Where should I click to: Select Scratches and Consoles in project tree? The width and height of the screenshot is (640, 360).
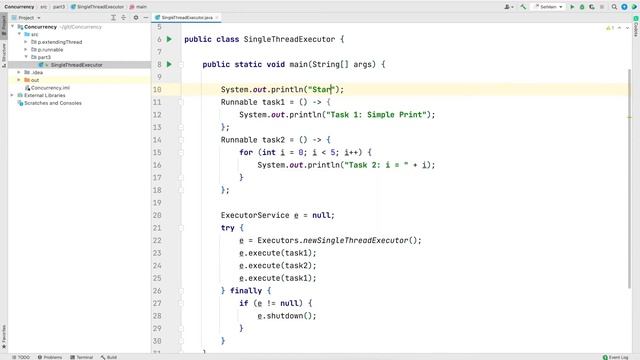(53, 103)
